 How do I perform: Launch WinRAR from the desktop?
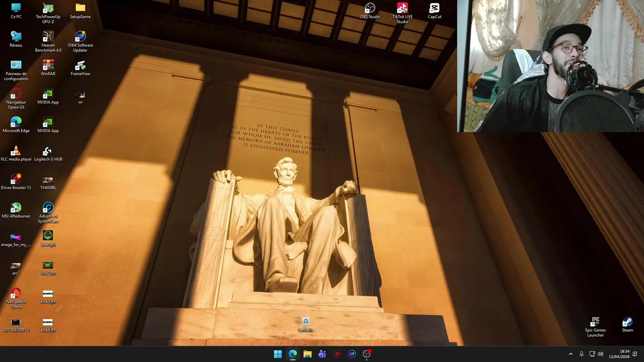[48, 68]
